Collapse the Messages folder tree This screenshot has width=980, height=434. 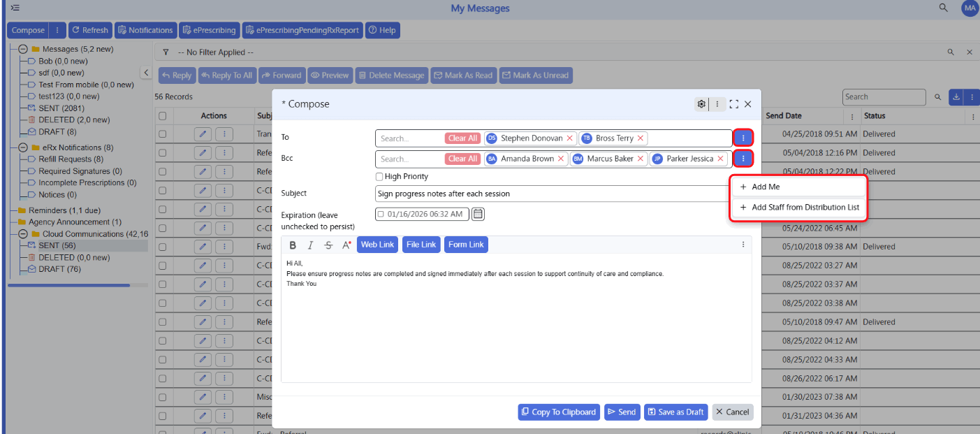pyautogui.click(x=23, y=50)
